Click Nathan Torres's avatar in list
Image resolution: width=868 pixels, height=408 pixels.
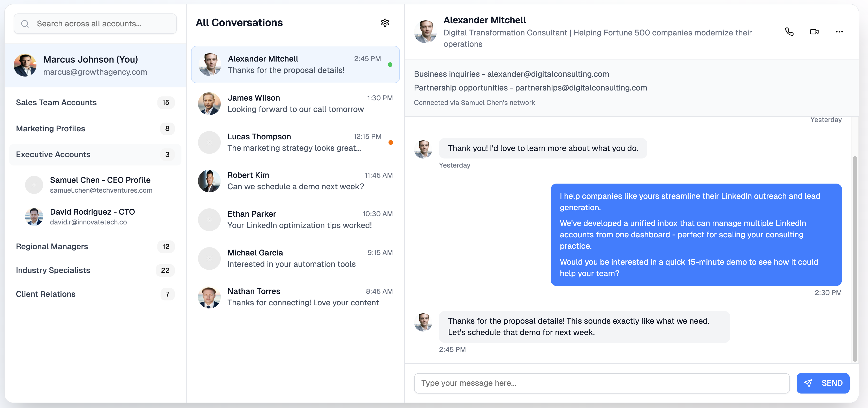pyautogui.click(x=209, y=297)
